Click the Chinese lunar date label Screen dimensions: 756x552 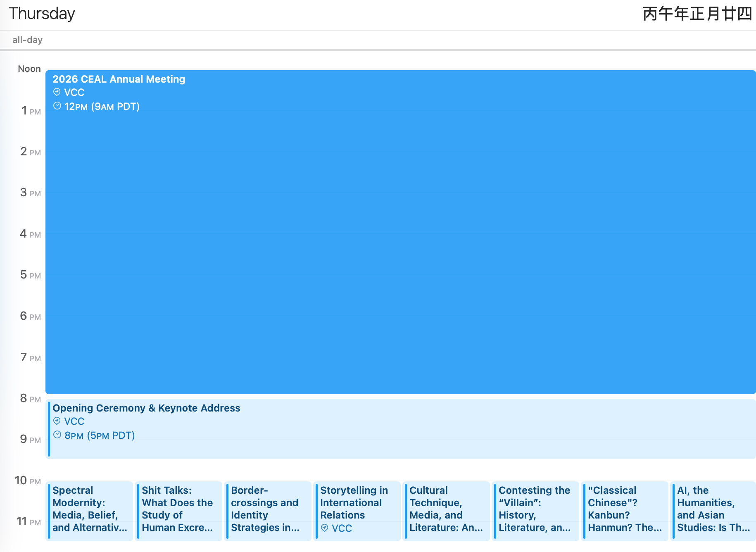(697, 14)
